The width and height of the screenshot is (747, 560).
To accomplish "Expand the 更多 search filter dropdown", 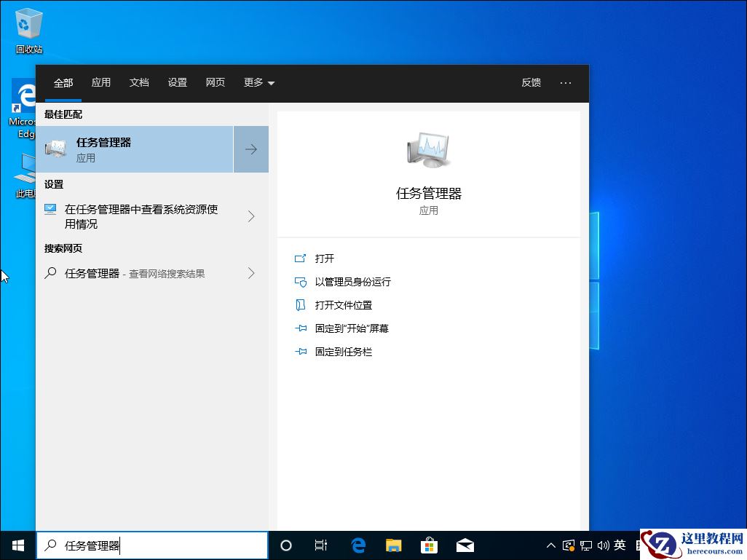I will pyautogui.click(x=258, y=82).
